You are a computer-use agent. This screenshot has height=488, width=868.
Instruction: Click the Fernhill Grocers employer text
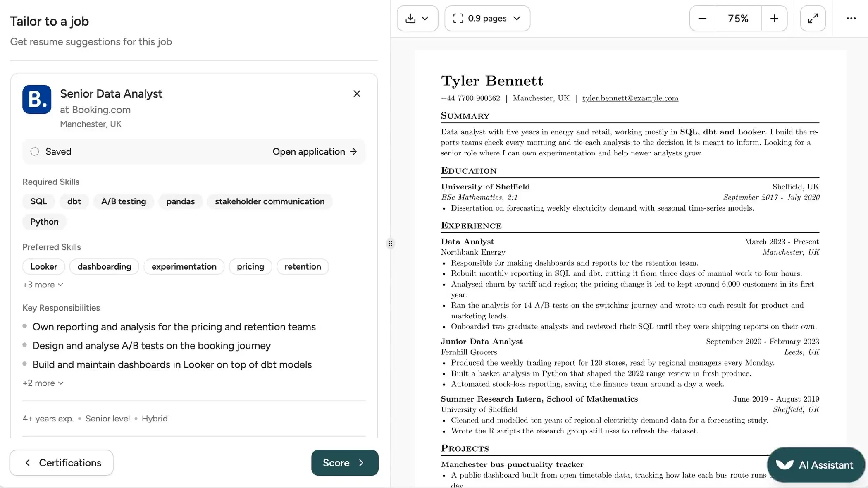pyautogui.click(x=469, y=352)
